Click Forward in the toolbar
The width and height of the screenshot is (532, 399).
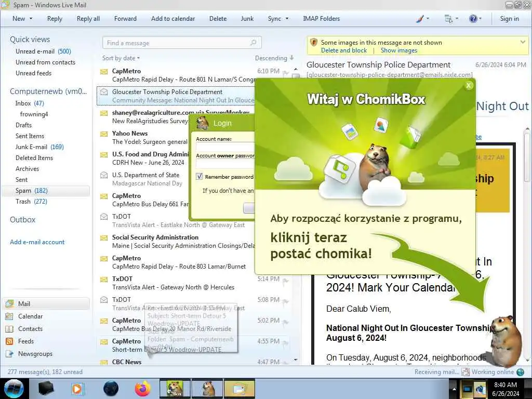[x=125, y=19]
